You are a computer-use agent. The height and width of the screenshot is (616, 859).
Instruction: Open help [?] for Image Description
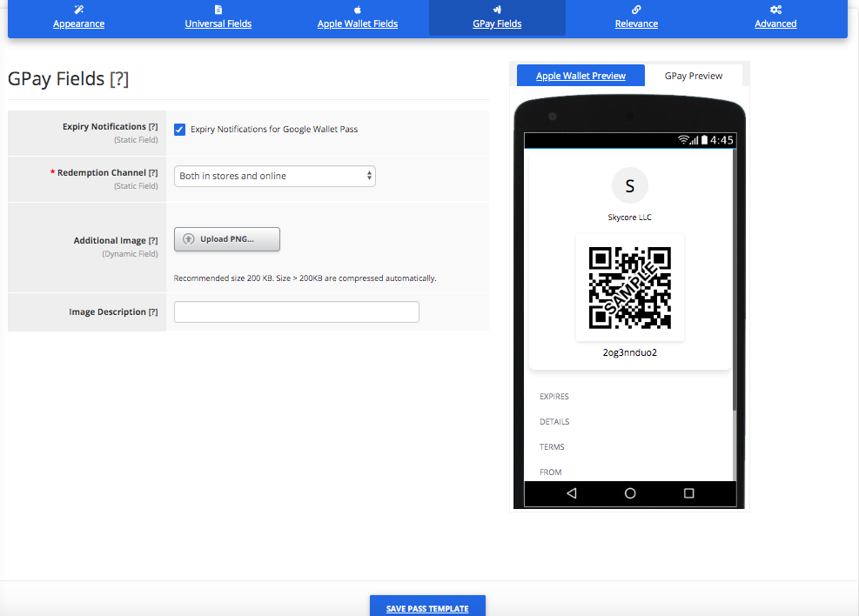coord(153,311)
